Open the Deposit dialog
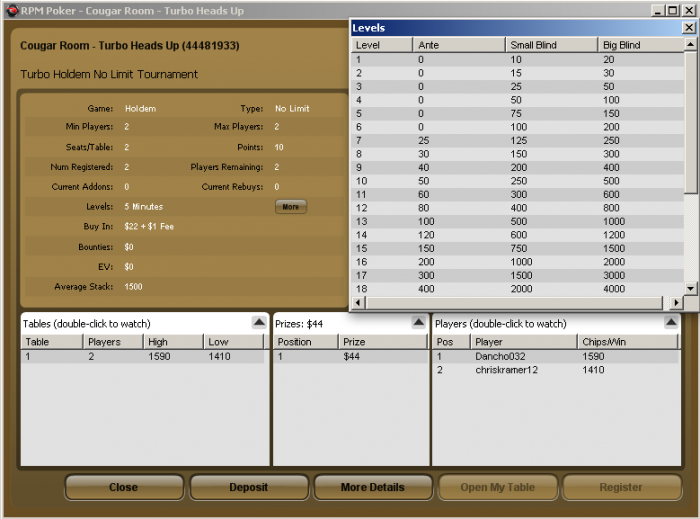This screenshot has width=700, height=519. point(249,487)
